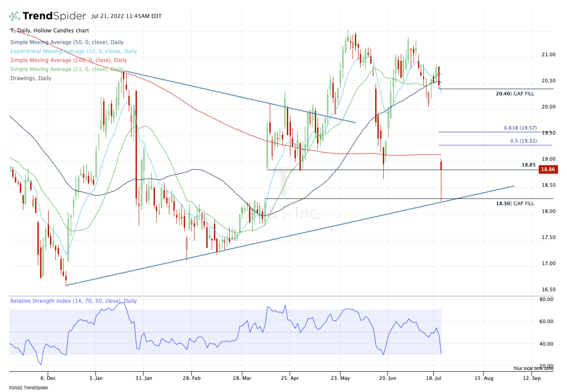Click the 17.50 price axis label
The image size is (567, 392).
548,237
